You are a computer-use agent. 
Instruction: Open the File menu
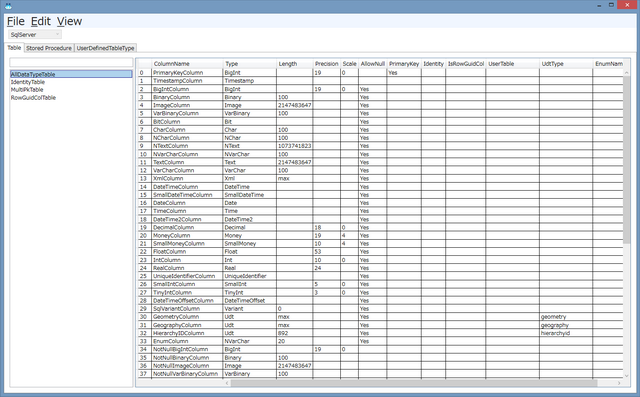coord(16,21)
